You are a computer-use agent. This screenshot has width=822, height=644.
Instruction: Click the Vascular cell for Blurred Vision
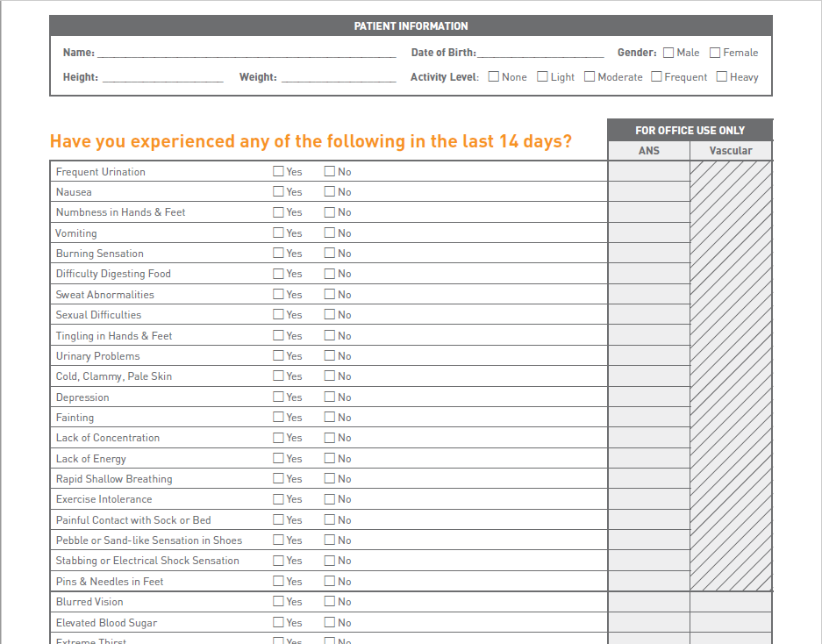tap(731, 602)
